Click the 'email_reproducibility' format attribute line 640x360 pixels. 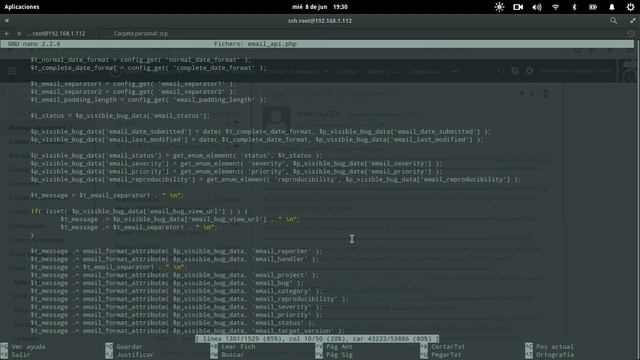pos(189,299)
